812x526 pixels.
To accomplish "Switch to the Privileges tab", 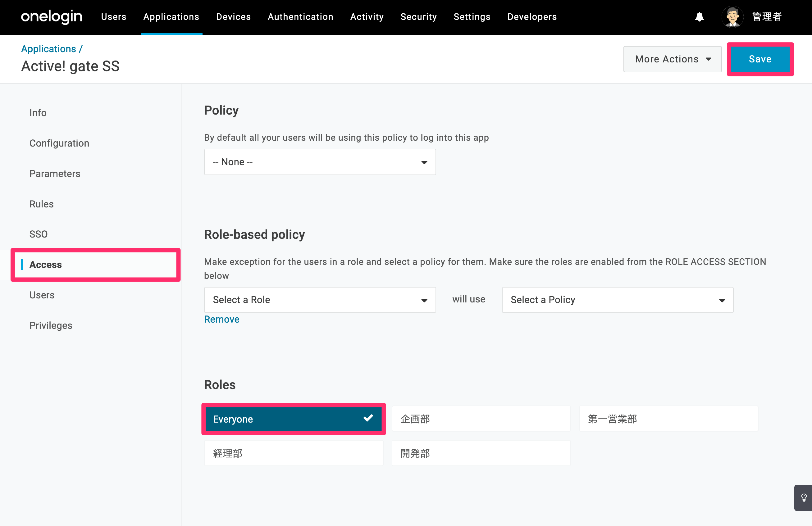I will 51,325.
